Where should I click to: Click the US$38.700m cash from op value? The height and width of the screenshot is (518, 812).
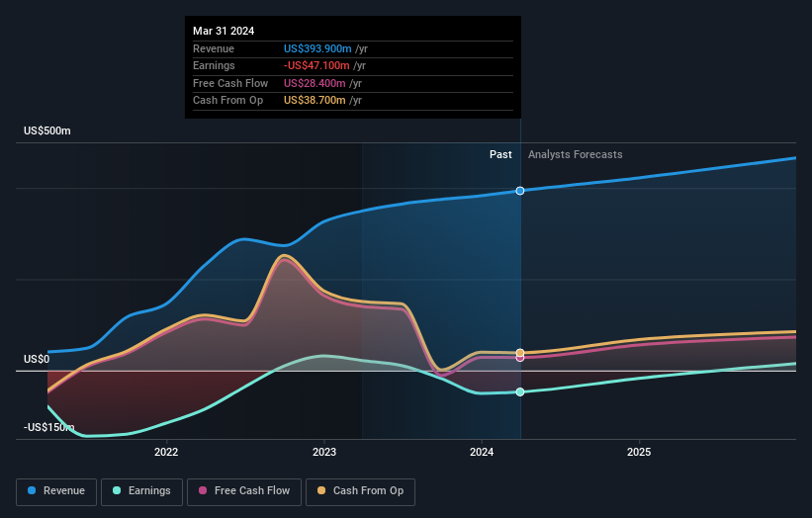(315, 101)
